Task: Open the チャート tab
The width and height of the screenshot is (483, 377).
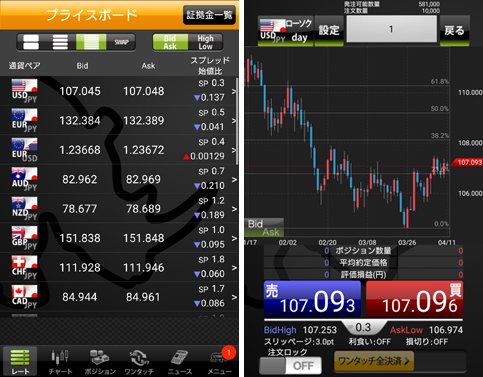Action: [60, 362]
